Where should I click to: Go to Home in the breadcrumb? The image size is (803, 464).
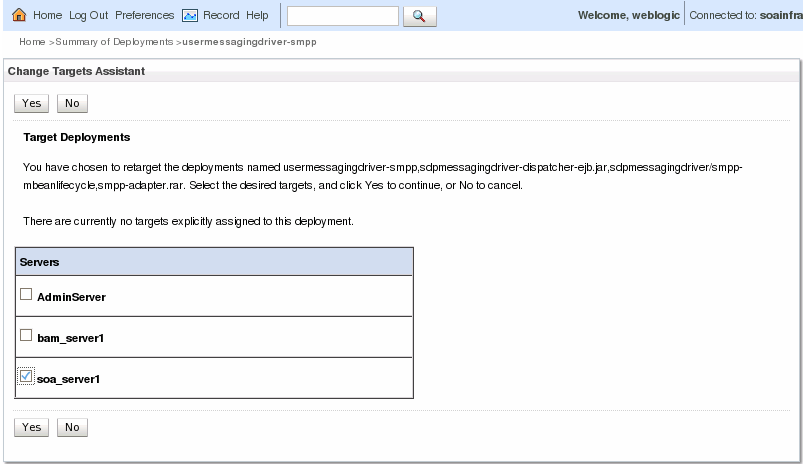coord(32,42)
